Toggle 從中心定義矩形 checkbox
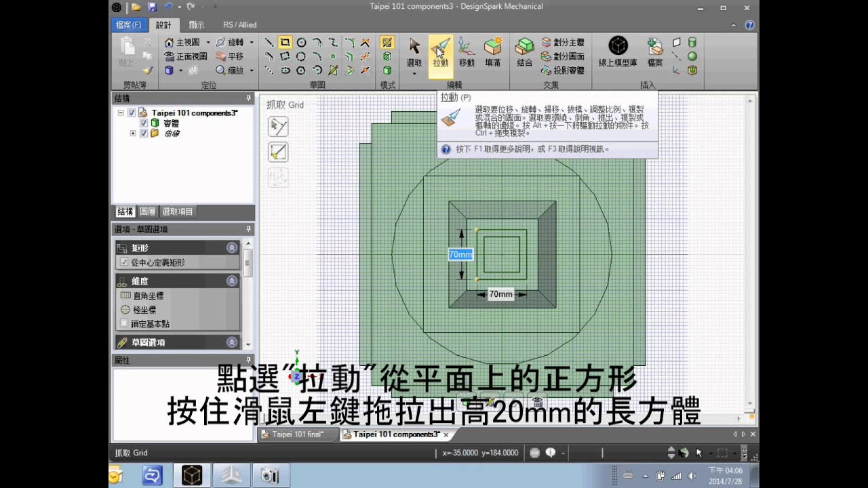Image resolution: width=868 pixels, height=488 pixels. [x=124, y=262]
